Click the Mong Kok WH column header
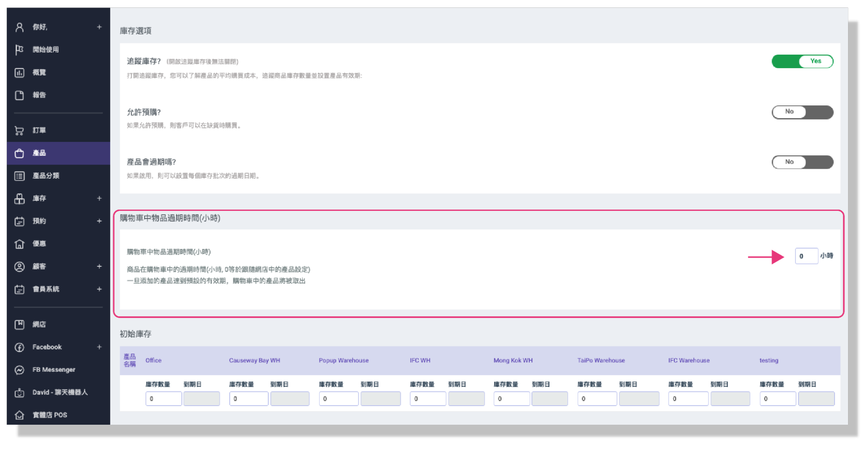This screenshot has height=449, width=868. (513, 361)
